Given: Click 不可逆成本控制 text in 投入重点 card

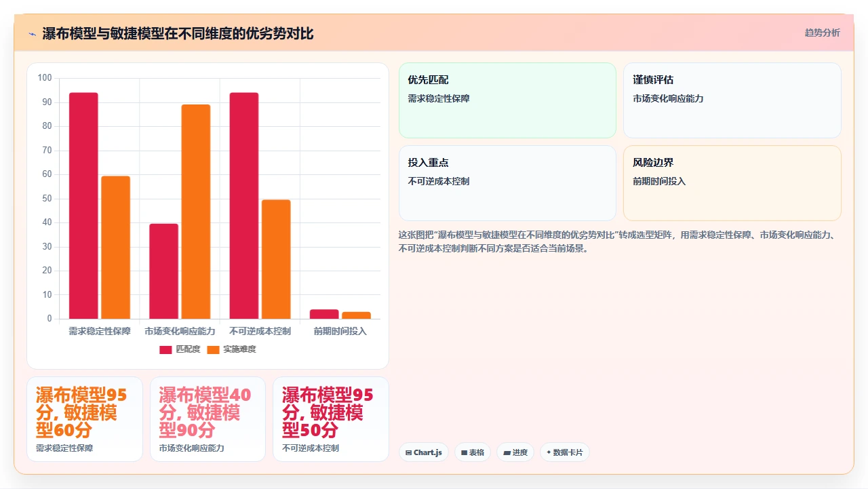Looking at the screenshot, I should [x=439, y=181].
